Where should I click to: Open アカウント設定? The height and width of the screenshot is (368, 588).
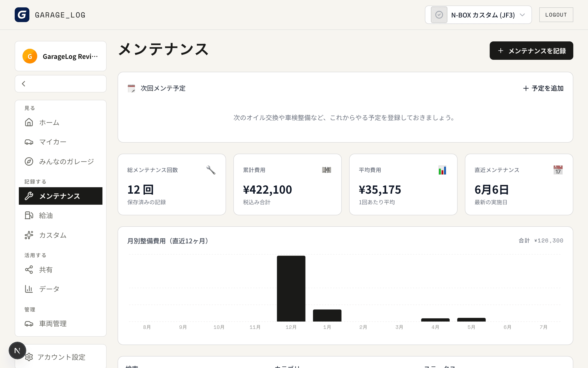(x=60, y=357)
